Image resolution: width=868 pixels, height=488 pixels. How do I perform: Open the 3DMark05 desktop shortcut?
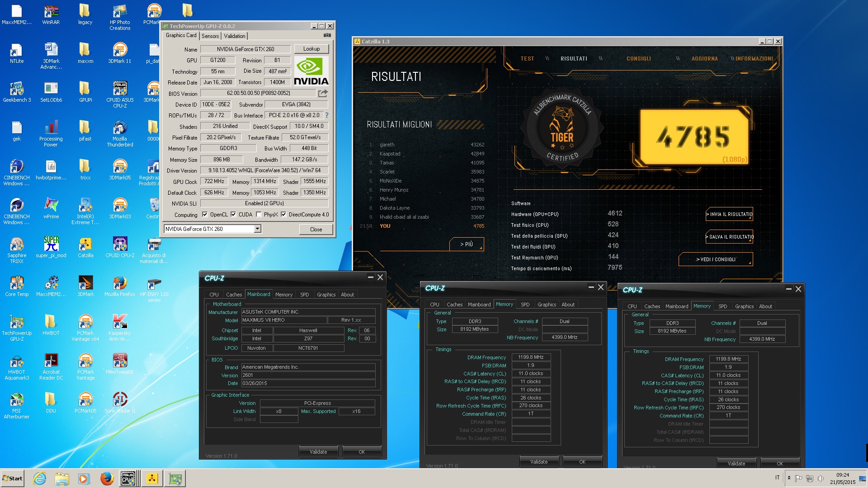(120, 170)
